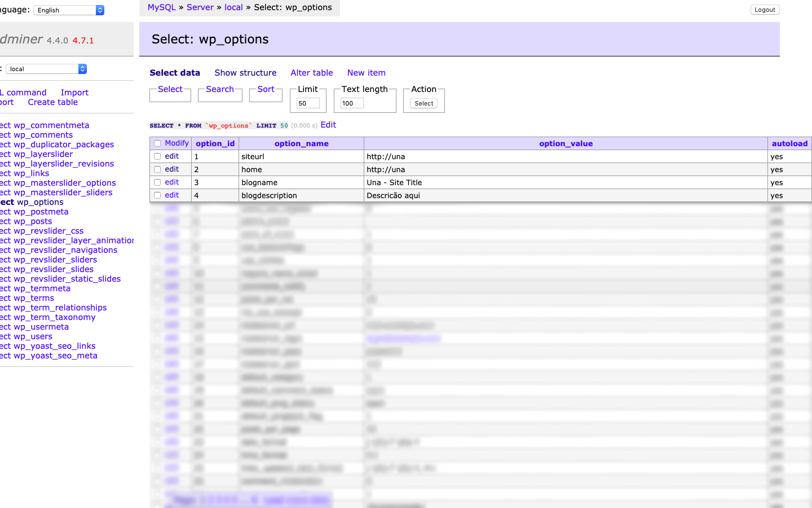
Task: Go to Server in the breadcrumb
Action: click(x=200, y=7)
